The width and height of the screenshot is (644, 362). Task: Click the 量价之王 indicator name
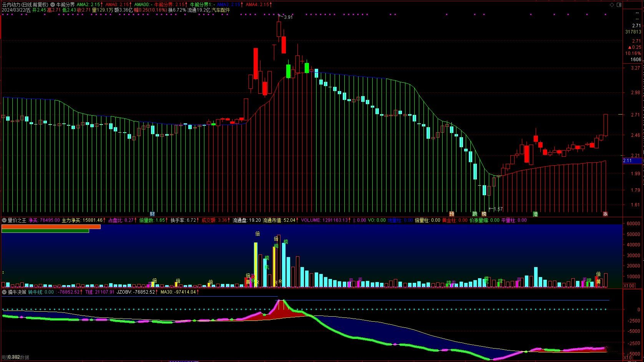click(17, 220)
